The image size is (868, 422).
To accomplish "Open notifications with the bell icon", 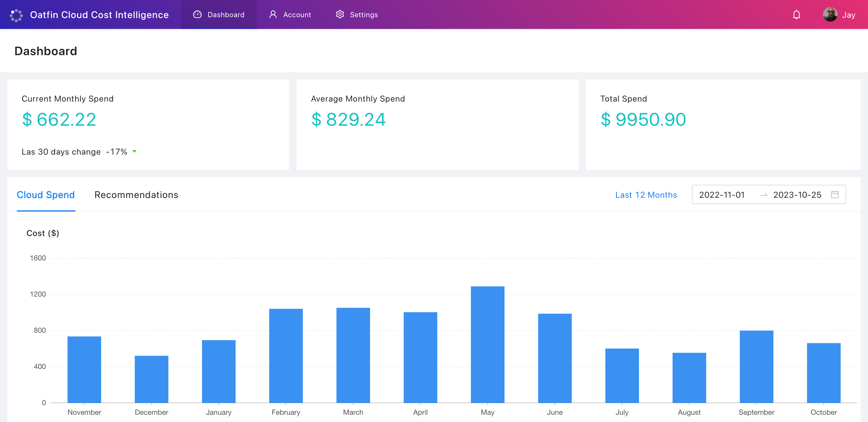I will [797, 14].
